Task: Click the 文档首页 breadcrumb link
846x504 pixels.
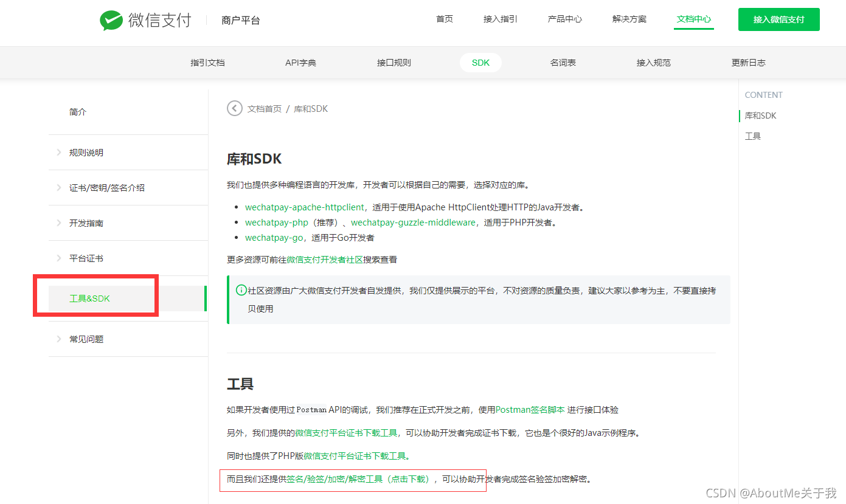Action: (265, 109)
